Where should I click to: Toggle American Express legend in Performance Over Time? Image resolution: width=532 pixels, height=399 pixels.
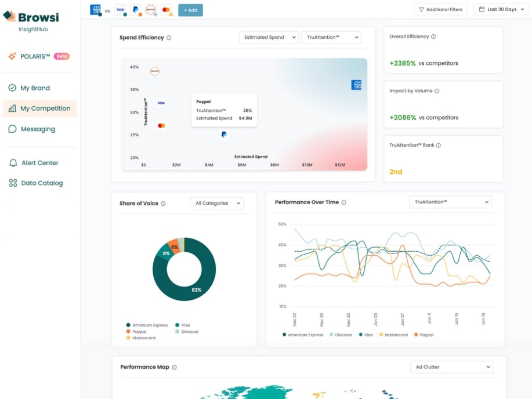[303, 335]
